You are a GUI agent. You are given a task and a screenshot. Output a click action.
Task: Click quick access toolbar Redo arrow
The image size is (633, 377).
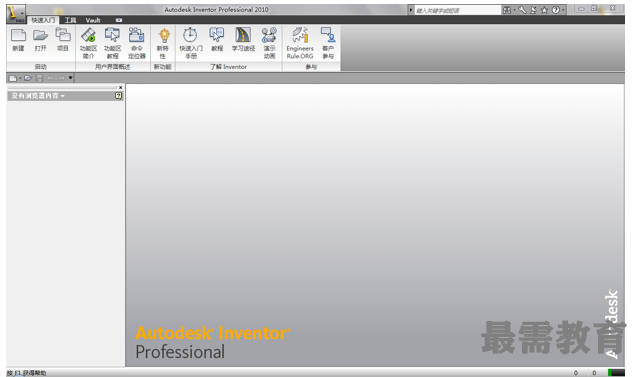61,78
